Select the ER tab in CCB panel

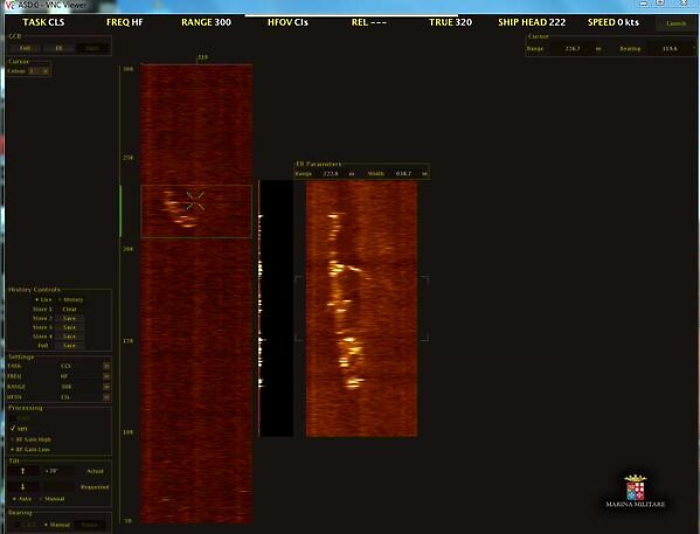click(58, 47)
